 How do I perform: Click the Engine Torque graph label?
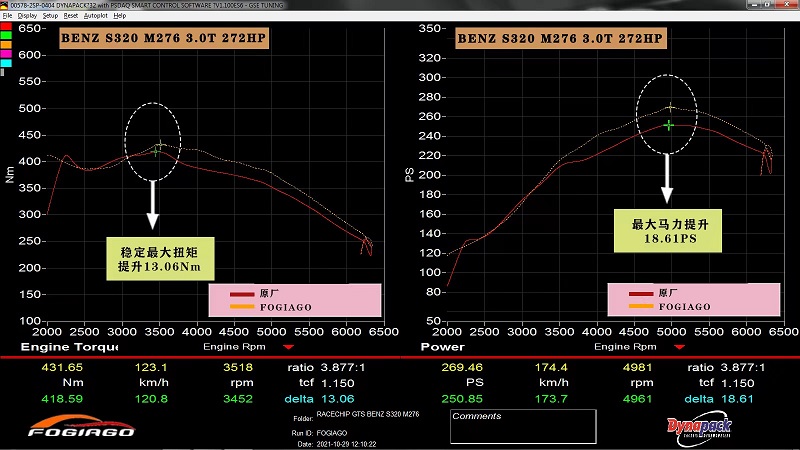click(59, 347)
